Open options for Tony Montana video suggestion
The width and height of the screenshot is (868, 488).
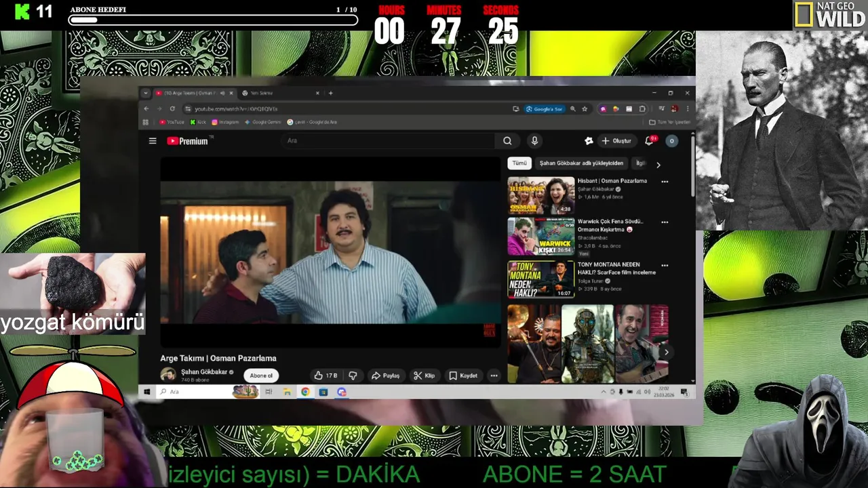tap(665, 265)
